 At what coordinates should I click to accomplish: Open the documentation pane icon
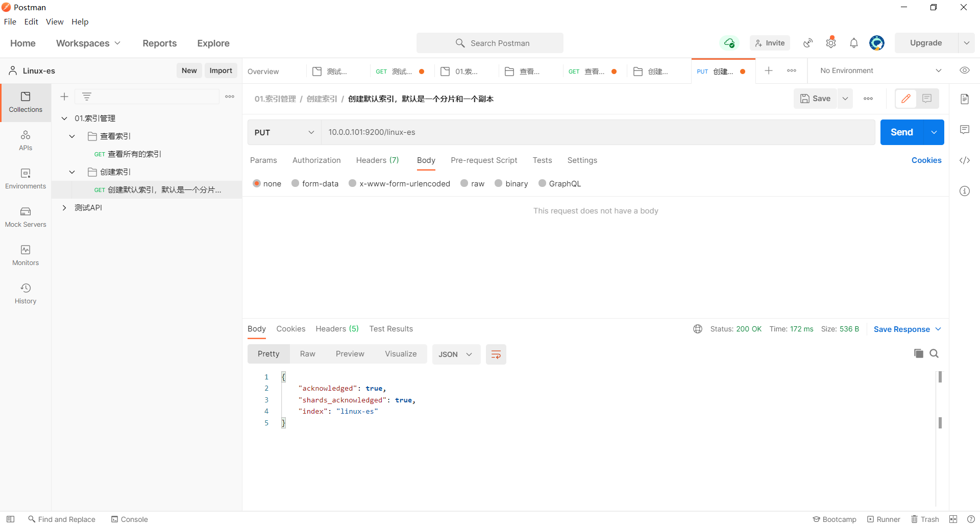click(965, 99)
